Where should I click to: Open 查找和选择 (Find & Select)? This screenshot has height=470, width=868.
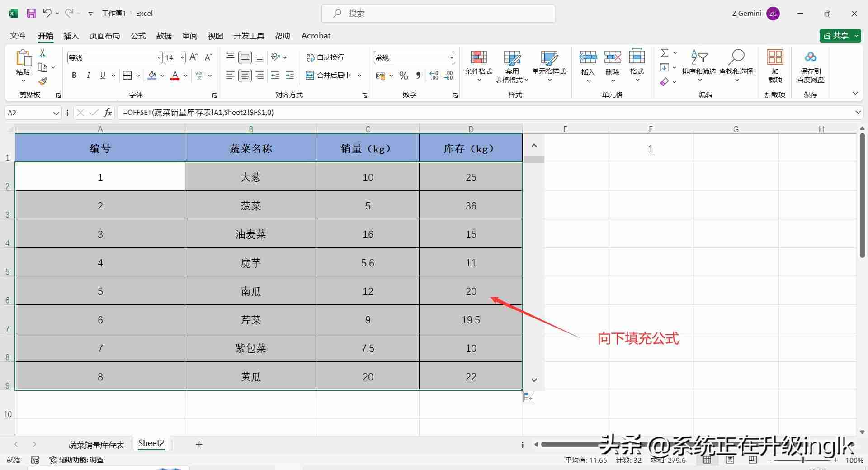pos(736,66)
